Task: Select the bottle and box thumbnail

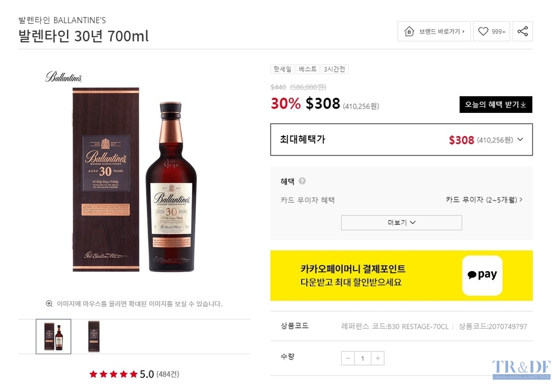Action: 54,336
